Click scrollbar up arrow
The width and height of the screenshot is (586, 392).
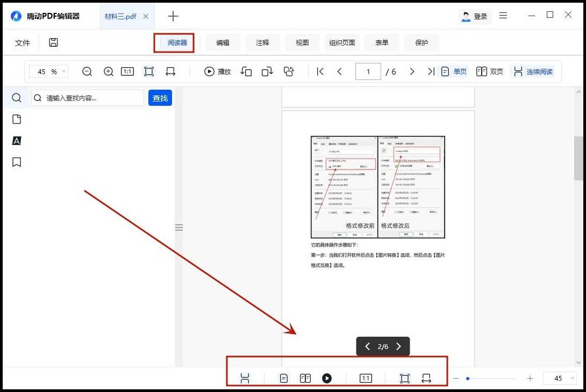(578, 92)
